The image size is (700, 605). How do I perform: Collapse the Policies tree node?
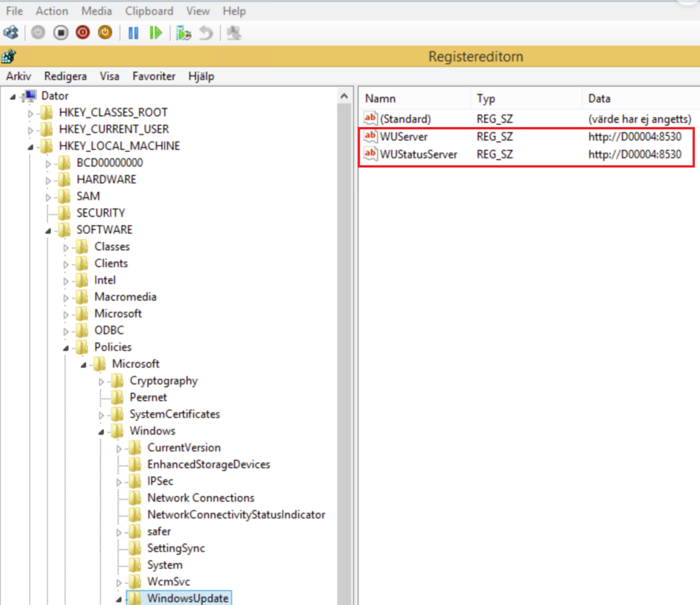[66, 348]
